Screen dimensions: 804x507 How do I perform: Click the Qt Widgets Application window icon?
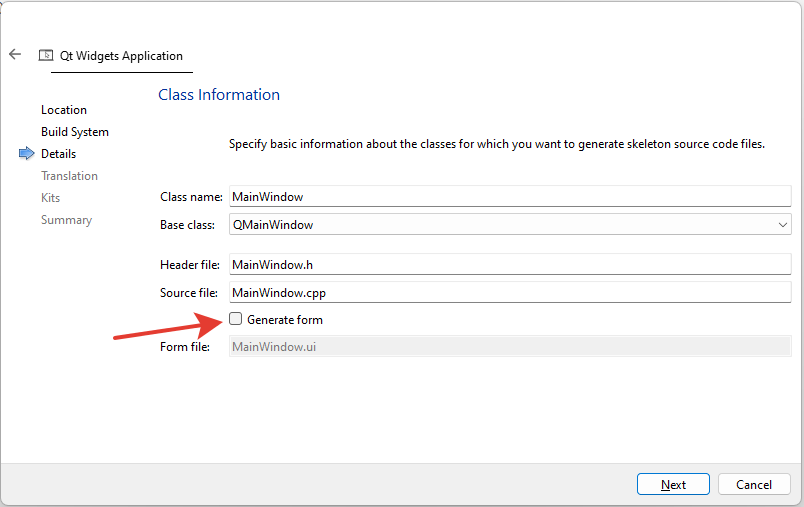[x=46, y=55]
